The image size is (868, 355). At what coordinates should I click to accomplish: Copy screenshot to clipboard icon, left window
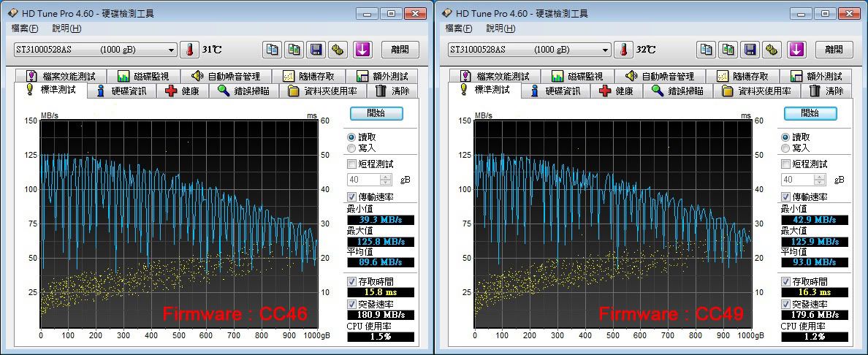[294, 49]
